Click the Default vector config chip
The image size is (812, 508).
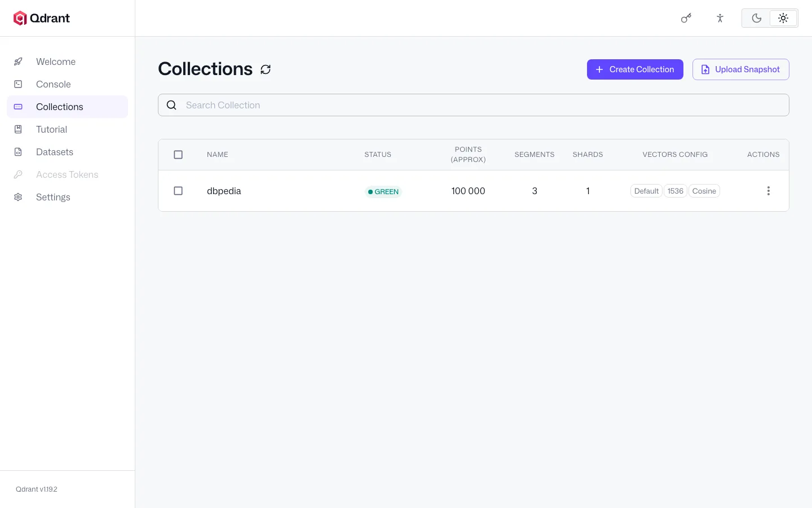646,191
